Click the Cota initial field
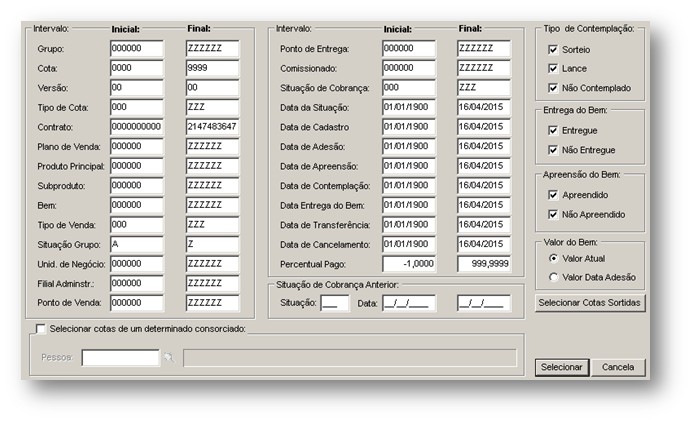 [x=137, y=68]
